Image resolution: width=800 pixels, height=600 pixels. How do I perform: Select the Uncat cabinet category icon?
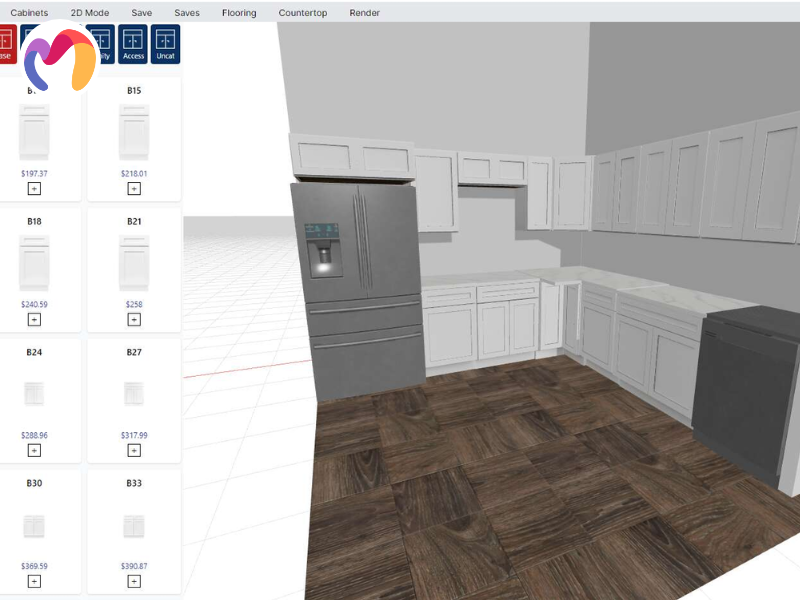[166, 45]
